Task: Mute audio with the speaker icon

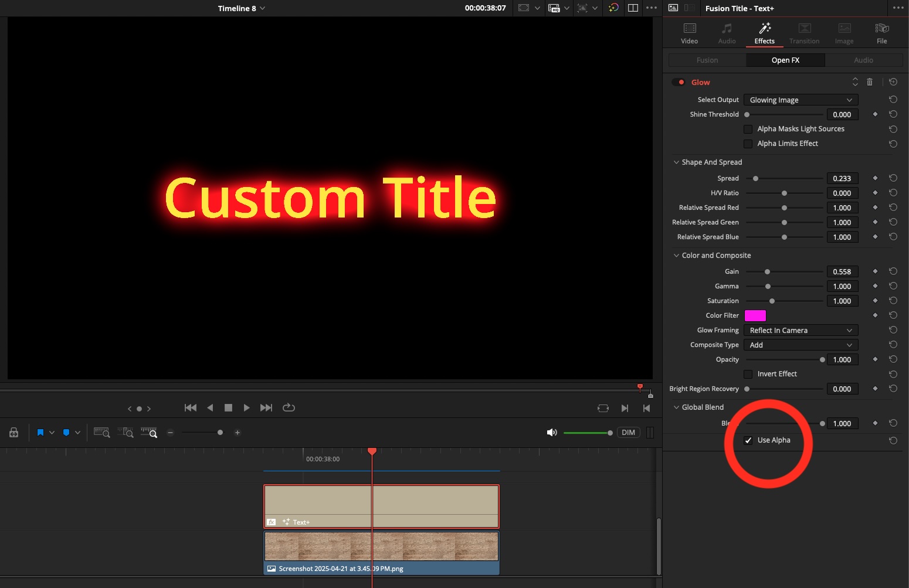Action: (552, 433)
